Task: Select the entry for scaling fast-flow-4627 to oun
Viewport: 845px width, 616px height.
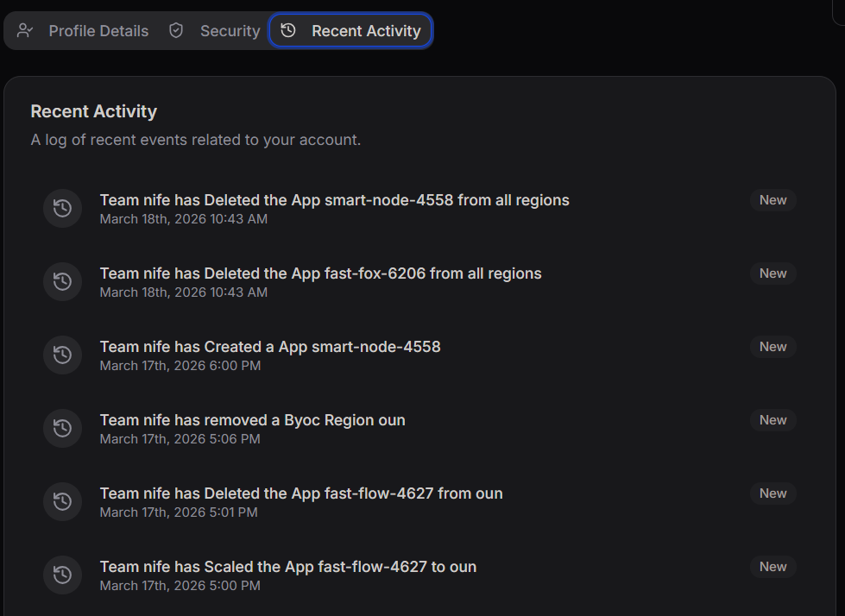Action: pyautogui.click(x=287, y=566)
